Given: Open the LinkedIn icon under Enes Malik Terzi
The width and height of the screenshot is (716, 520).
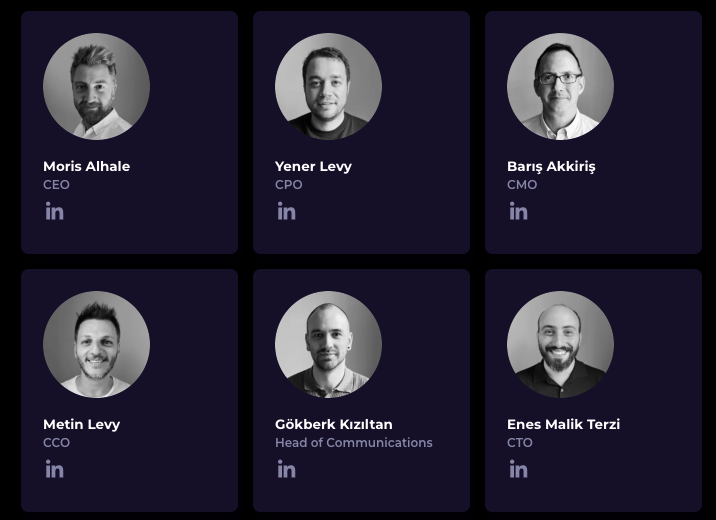Looking at the screenshot, I should click(518, 469).
